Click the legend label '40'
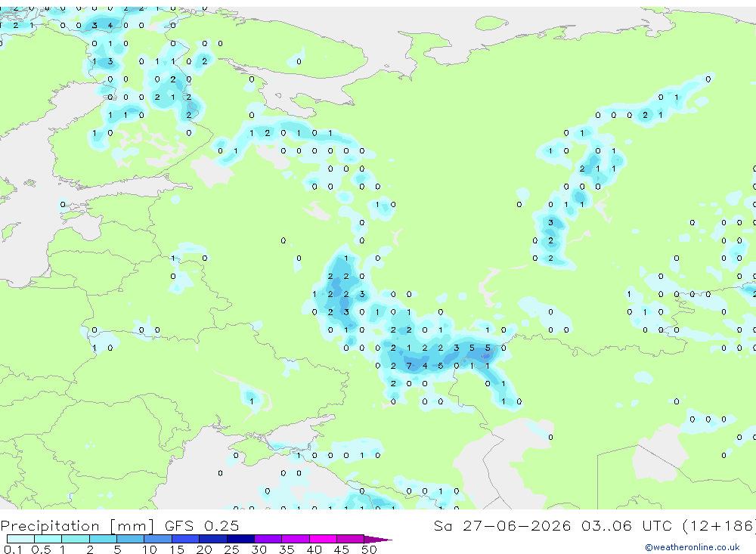Image resolution: width=756 pixels, height=554 pixels. click(x=314, y=549)
